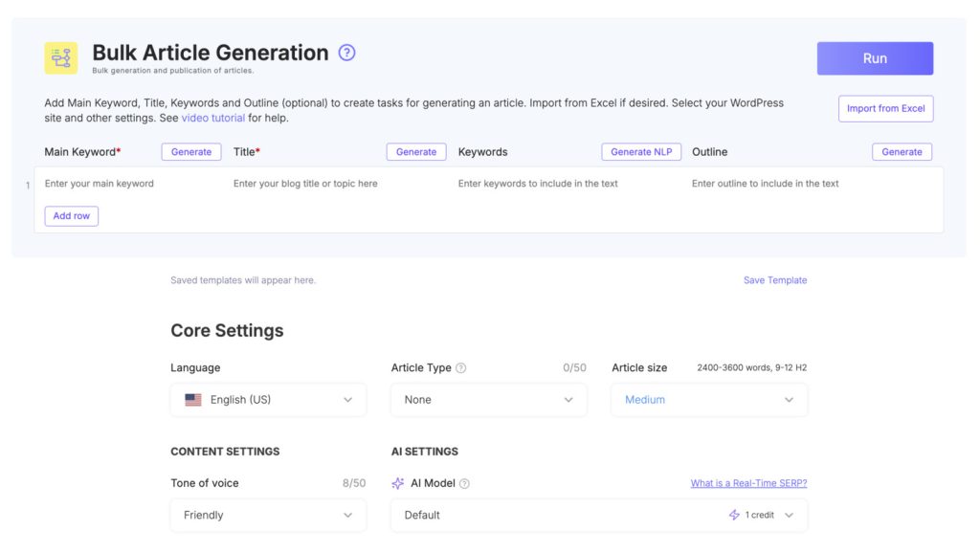
Task: Click the AI Model sparkle icon
Action: (397, 483)
